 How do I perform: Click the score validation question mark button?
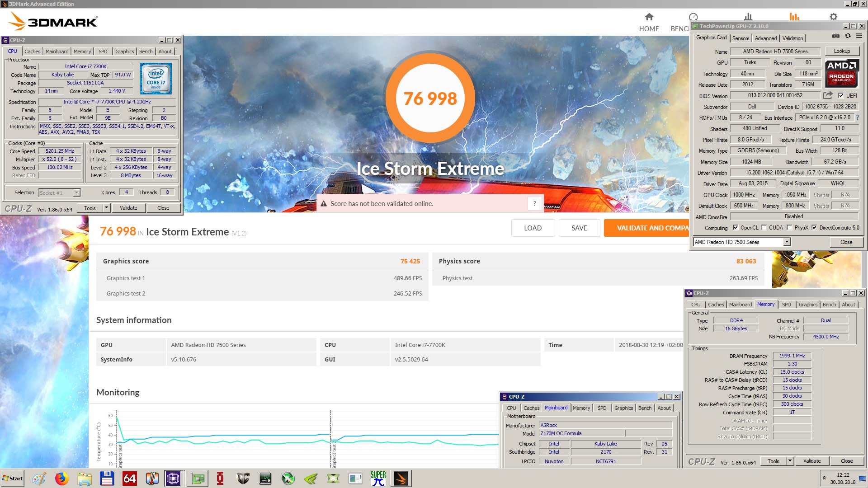click(x=534, y=203)
